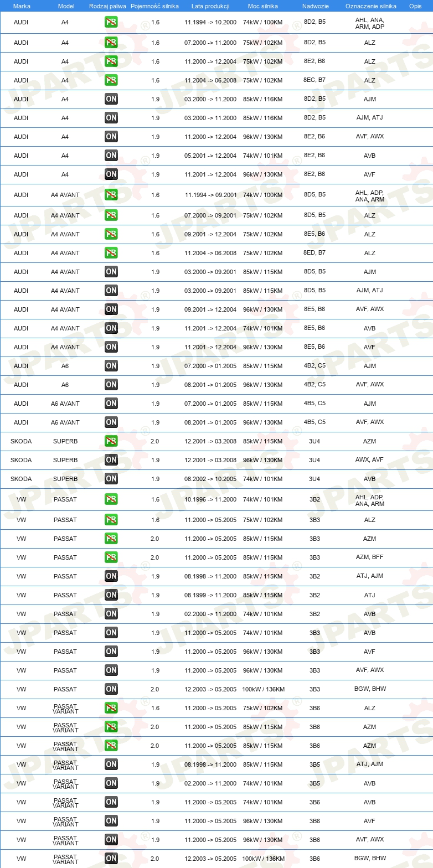Image resolution: width=433 pixels, height=868 pixels.
Task: Select '08.2001 -> 01.2005' in Audi A6 4B2 row
Action: 210,385
